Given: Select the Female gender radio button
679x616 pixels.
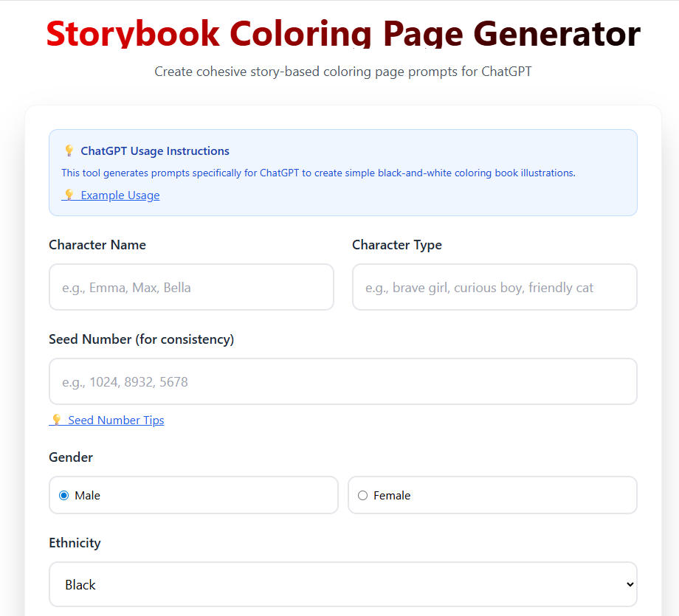Looking at the screenshot, I should coord(362,495).
